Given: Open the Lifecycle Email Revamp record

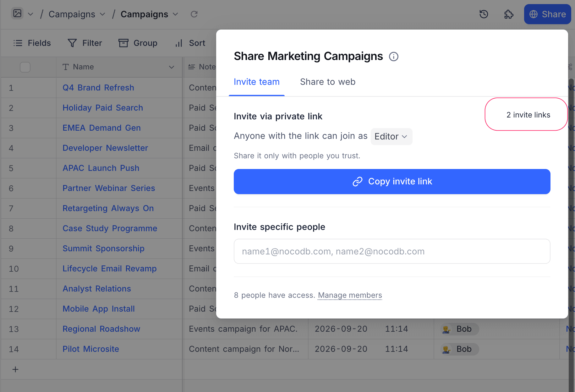Looking at the screenshot, I should (110, 269).
